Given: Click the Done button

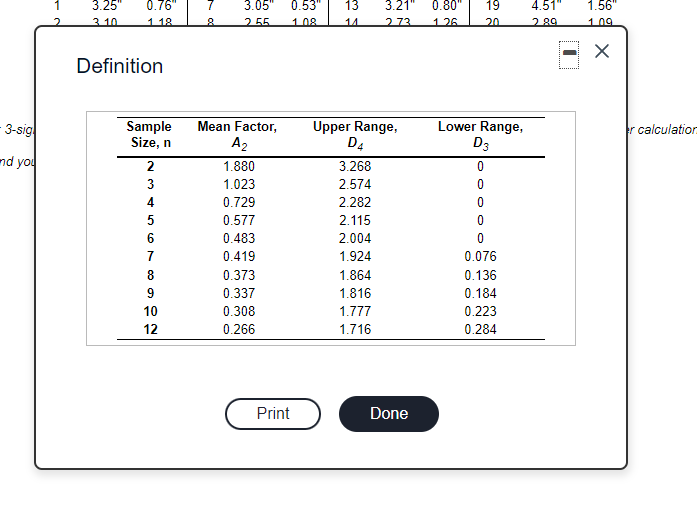Looking at the screenshot, I should 389,414.
